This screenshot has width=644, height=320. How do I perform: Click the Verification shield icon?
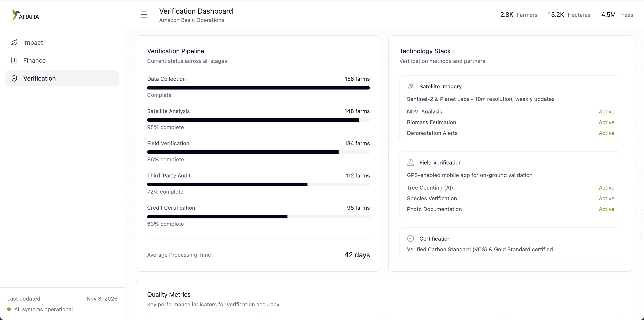(14, 78)
